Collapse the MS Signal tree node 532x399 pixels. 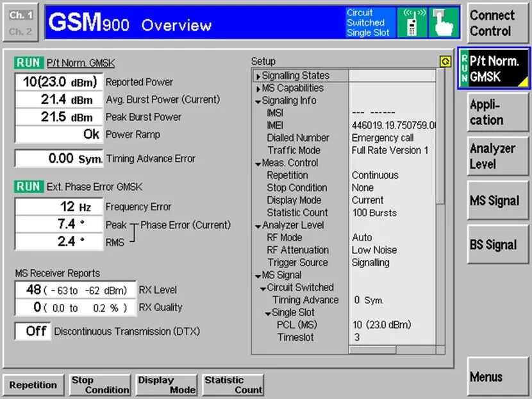258,276
